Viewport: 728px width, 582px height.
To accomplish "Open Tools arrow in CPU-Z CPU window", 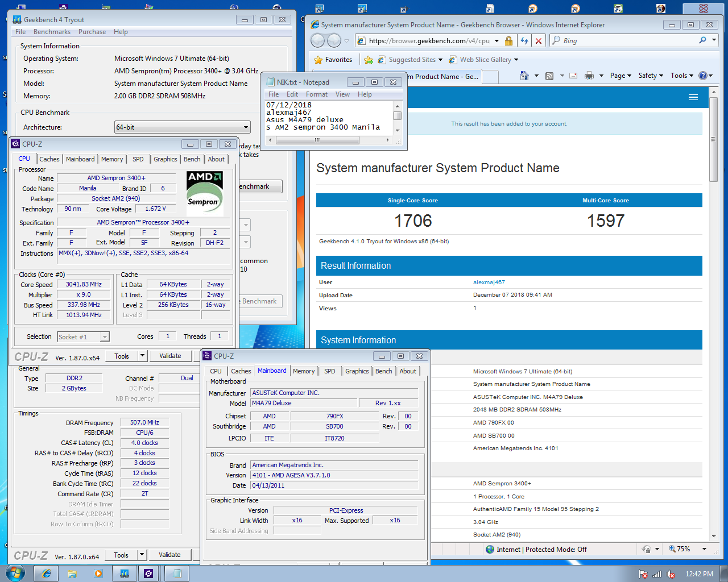I will tap(142, 356).
